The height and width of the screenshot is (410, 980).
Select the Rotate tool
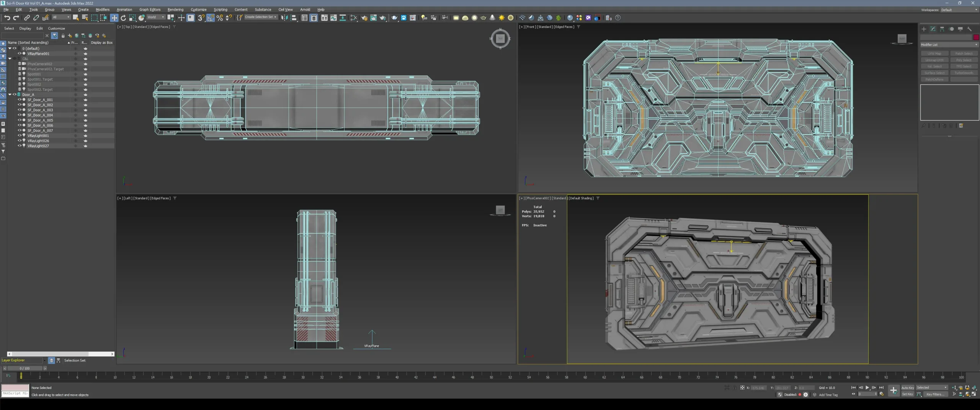coord(123,18)
